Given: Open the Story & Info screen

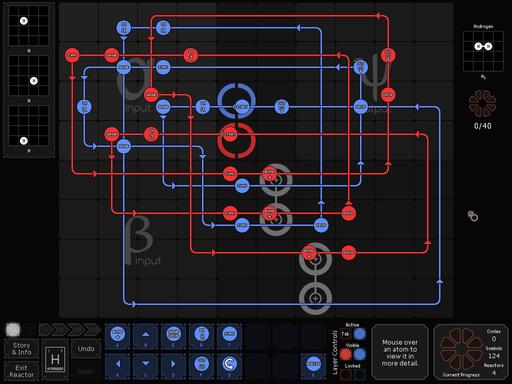Looking at the screenshot, I should [x=22, y=349].
